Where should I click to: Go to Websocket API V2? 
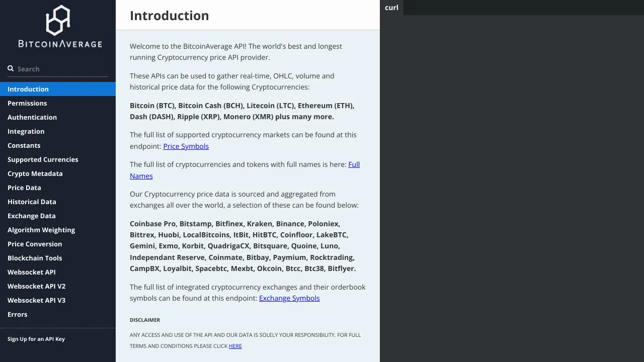pyautogui.click(x=58, y=286)
